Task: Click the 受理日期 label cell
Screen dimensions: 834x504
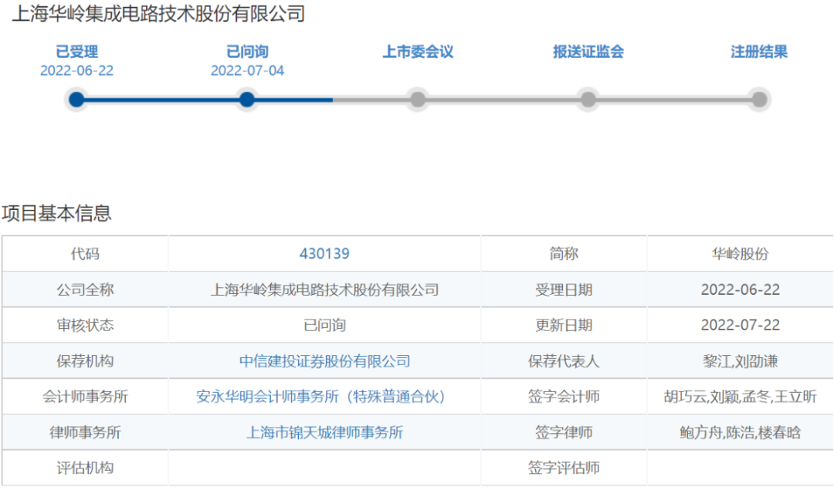Action: pos(564,289)
